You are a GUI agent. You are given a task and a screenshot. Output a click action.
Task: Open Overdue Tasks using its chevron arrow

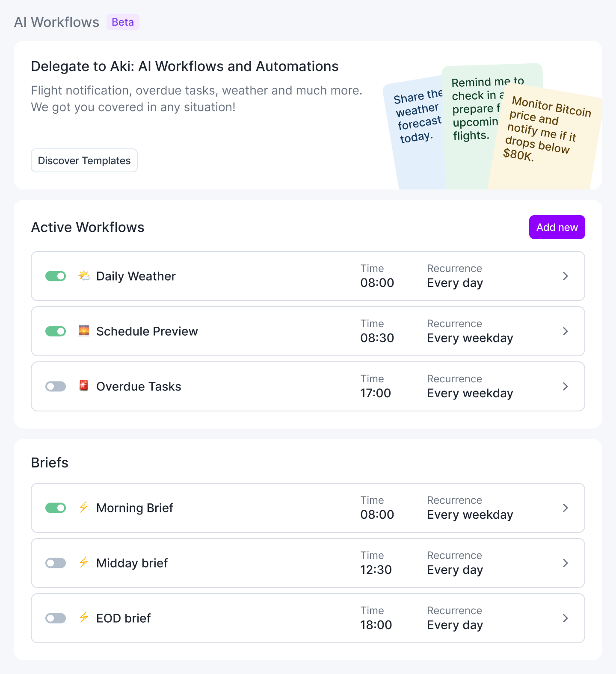click(x=566, y=387)
